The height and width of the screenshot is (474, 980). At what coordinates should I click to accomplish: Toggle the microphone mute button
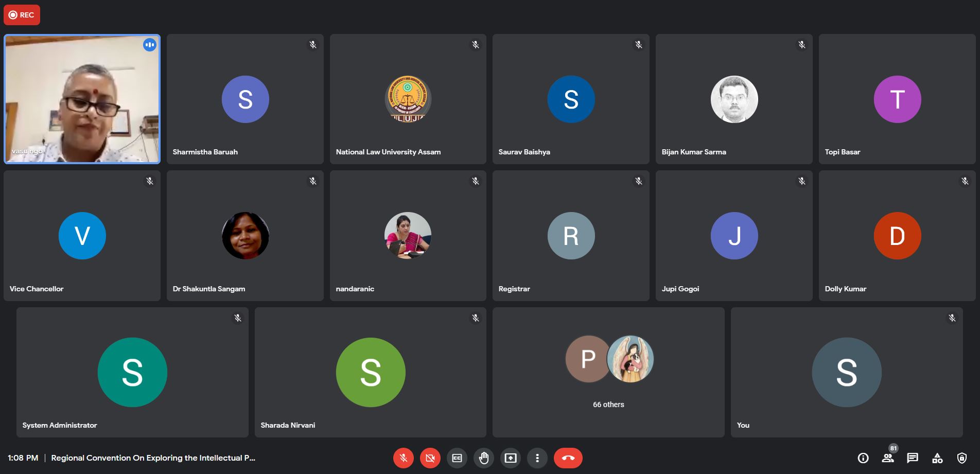coord(404,458)
